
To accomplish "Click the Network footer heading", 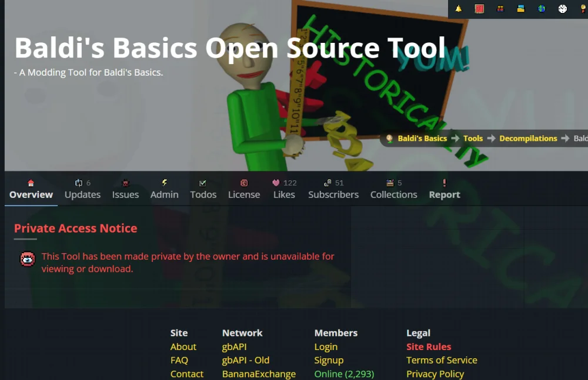I will pyautogui.click(x=242, y=333).
